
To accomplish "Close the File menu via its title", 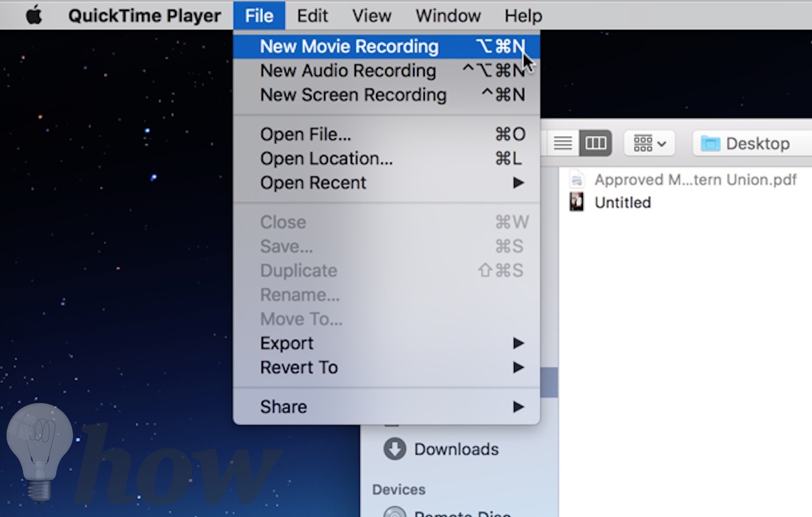I will [x=259, y=15].
